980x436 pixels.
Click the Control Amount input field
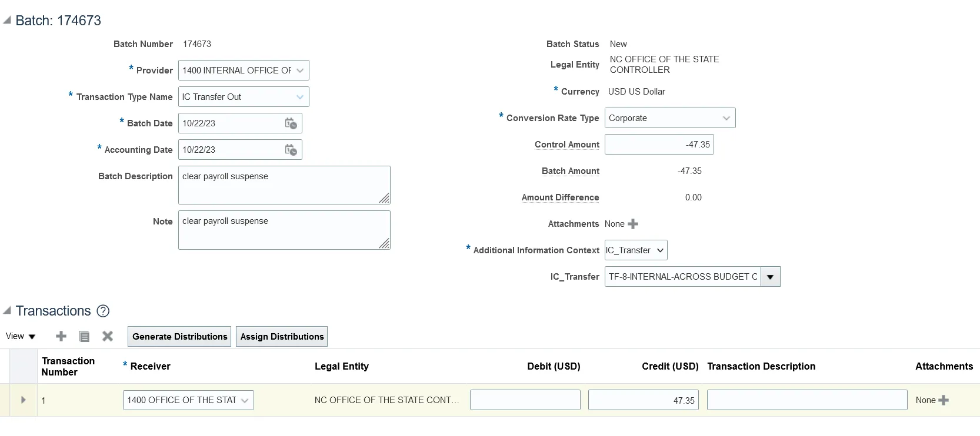(x=659, y=145)
